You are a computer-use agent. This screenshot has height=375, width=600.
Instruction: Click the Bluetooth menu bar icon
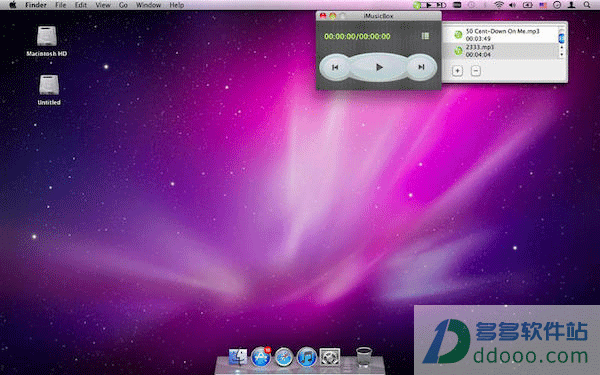pyautogui.click(x=485, y=5)
